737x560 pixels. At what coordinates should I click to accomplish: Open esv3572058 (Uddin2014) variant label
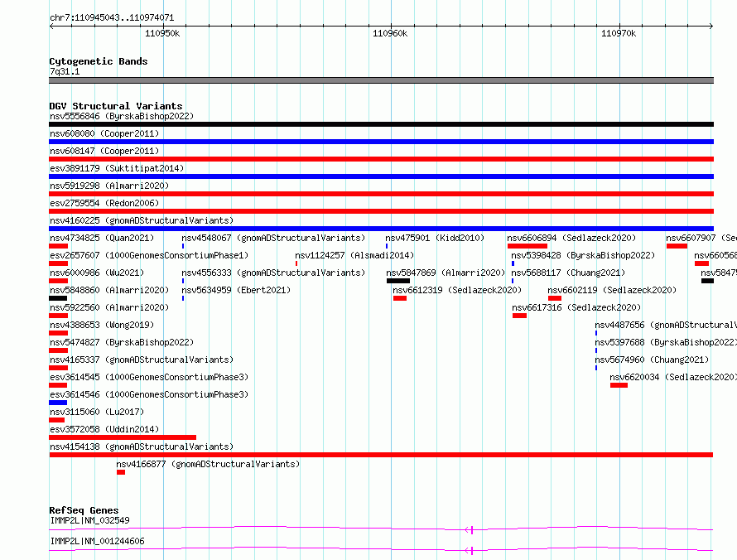[x=104, y=429]
